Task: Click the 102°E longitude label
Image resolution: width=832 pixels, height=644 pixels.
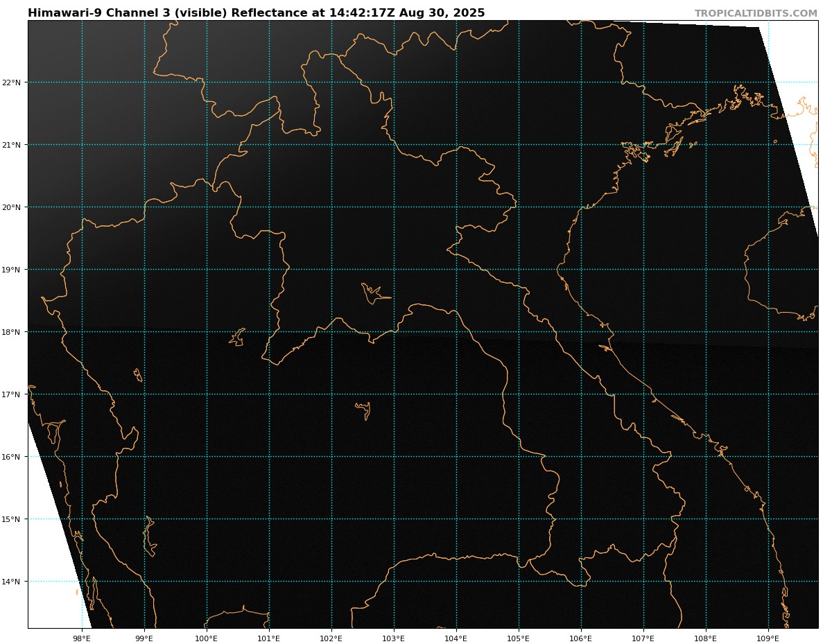Action: (331, 638)
